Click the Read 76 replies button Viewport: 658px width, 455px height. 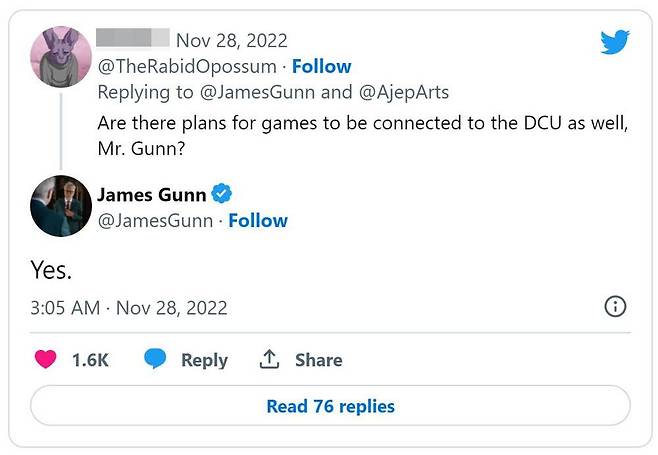(330, 406)
